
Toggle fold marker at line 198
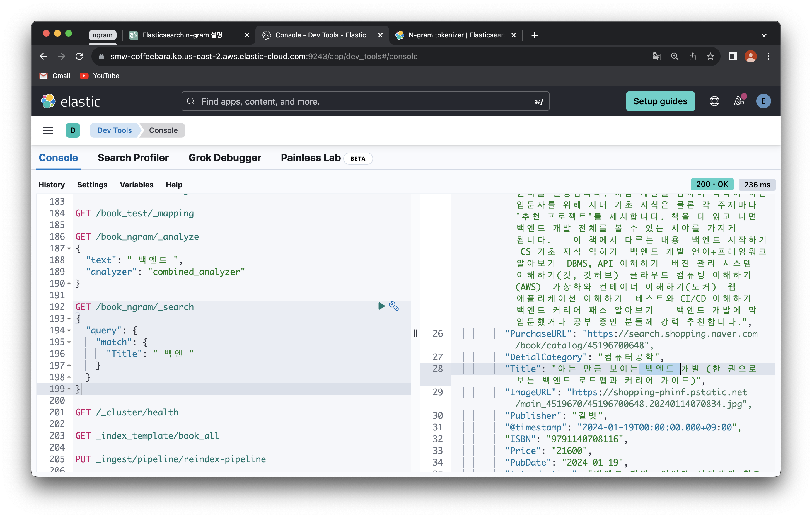[x=69, y=377]
